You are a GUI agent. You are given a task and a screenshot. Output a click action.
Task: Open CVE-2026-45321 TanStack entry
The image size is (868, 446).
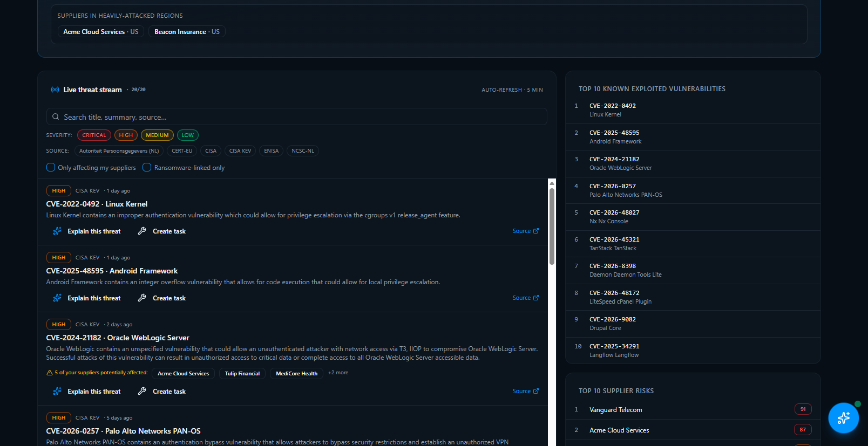(x=693, y=244)
